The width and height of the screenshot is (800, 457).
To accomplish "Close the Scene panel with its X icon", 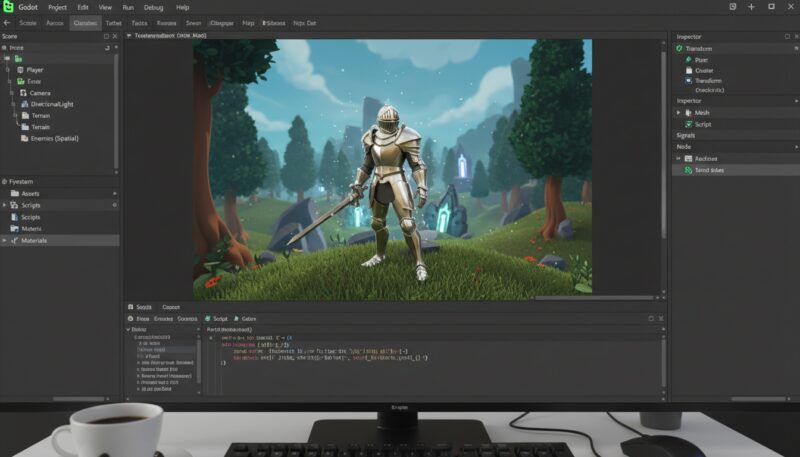I will pos(115,36).
